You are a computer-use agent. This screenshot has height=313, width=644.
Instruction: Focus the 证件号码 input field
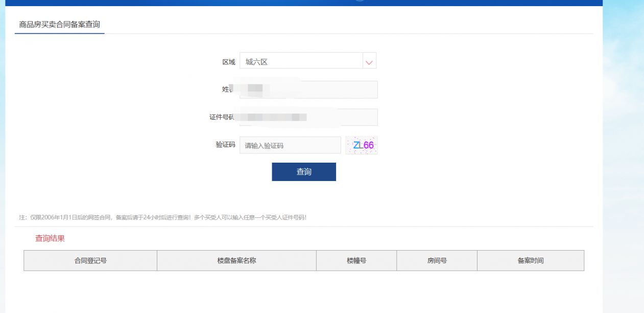(x=308, y=117)
